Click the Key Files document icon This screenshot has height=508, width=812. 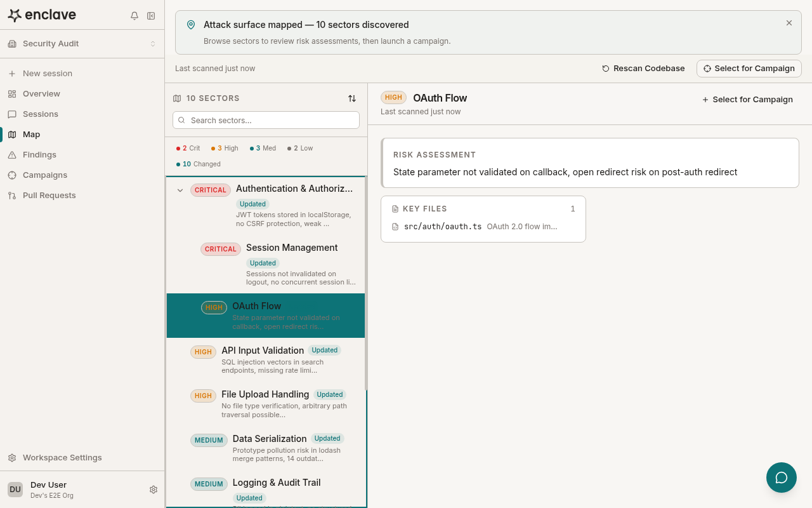click(x=396, y=209)
